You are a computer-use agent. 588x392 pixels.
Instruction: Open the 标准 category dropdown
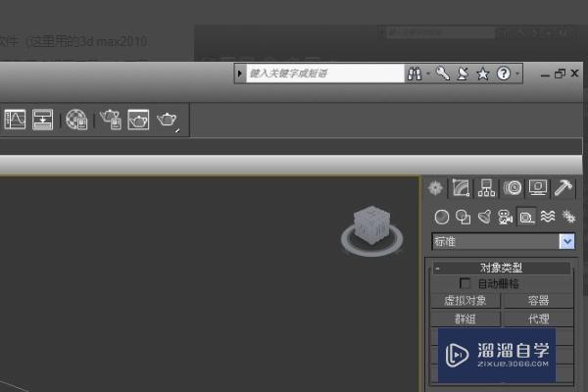[x=504, y=242]
